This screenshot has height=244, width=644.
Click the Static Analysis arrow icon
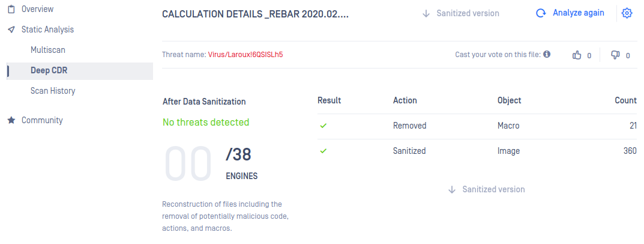coord(11,29)
